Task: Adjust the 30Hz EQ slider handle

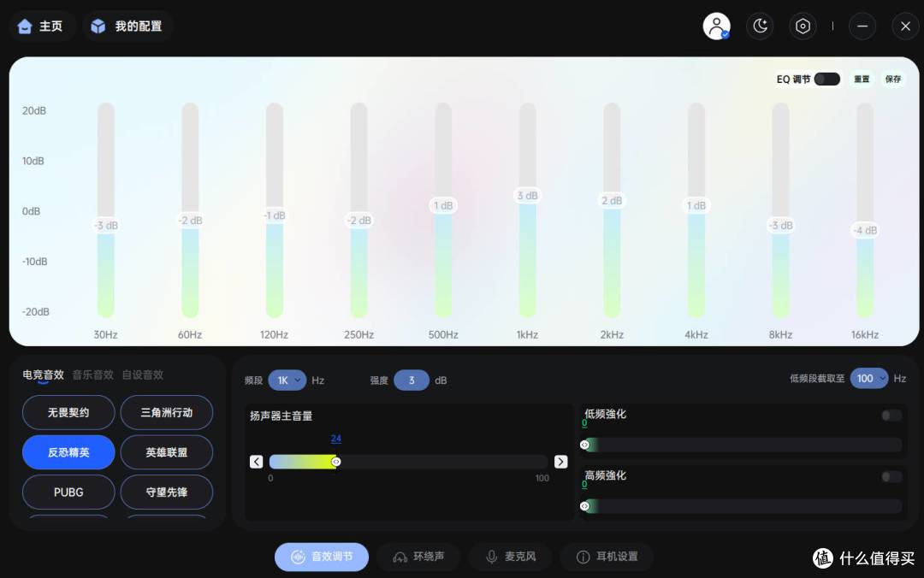Action: point(106,226)
